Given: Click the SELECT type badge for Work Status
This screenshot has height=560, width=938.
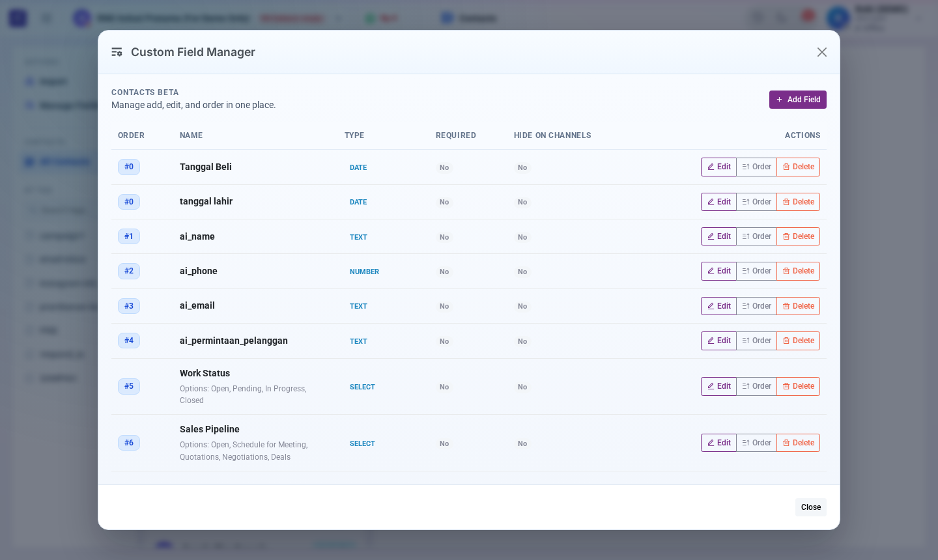Looking at the screenshot, I should 362,387.
